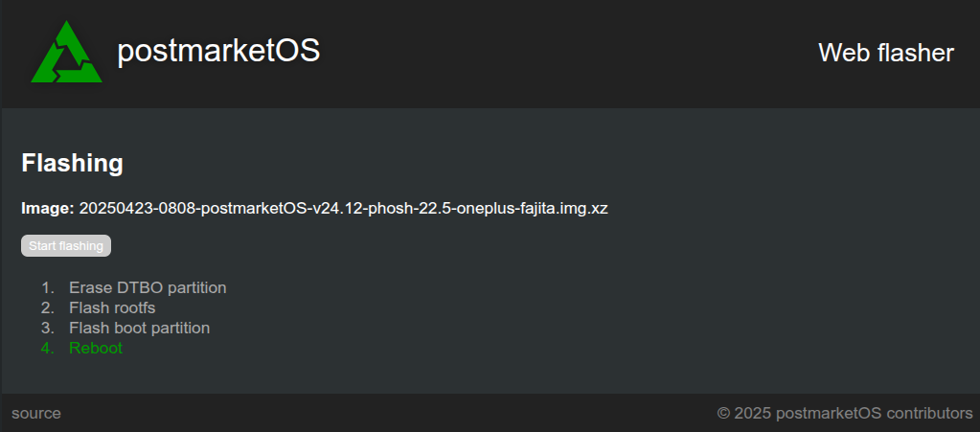The image size is (980, 432).
Task: Select the Flashing section heading
Action: pyautogui.click(x=73, y=163)
